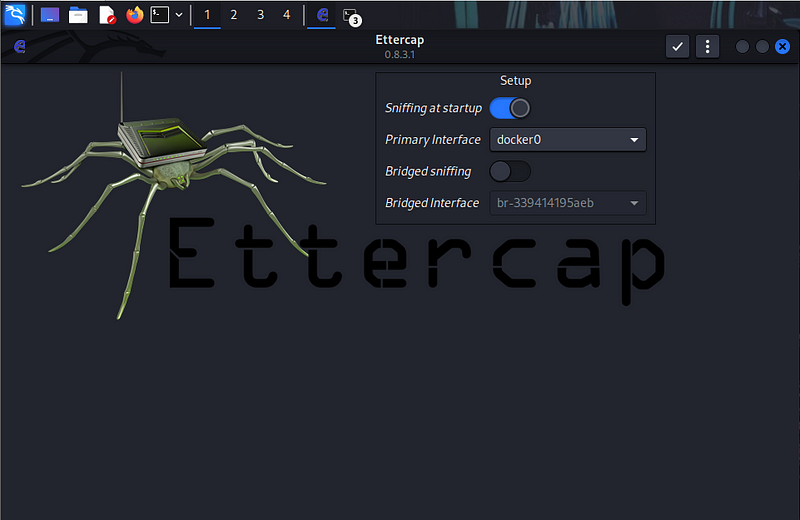Click the 0.8.3.1 version text
Screen dimensions: 800x520
pos(399,55)
